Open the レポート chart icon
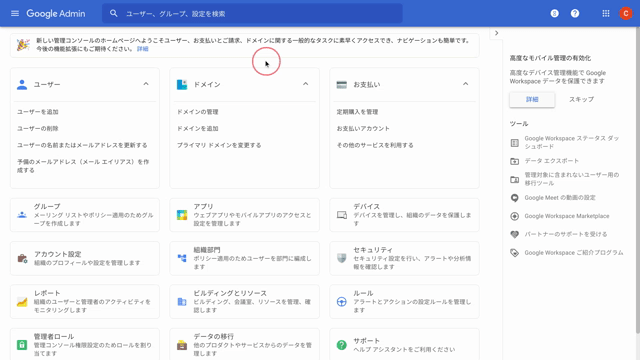Screen dimensions: 640x360 [22, 302]
